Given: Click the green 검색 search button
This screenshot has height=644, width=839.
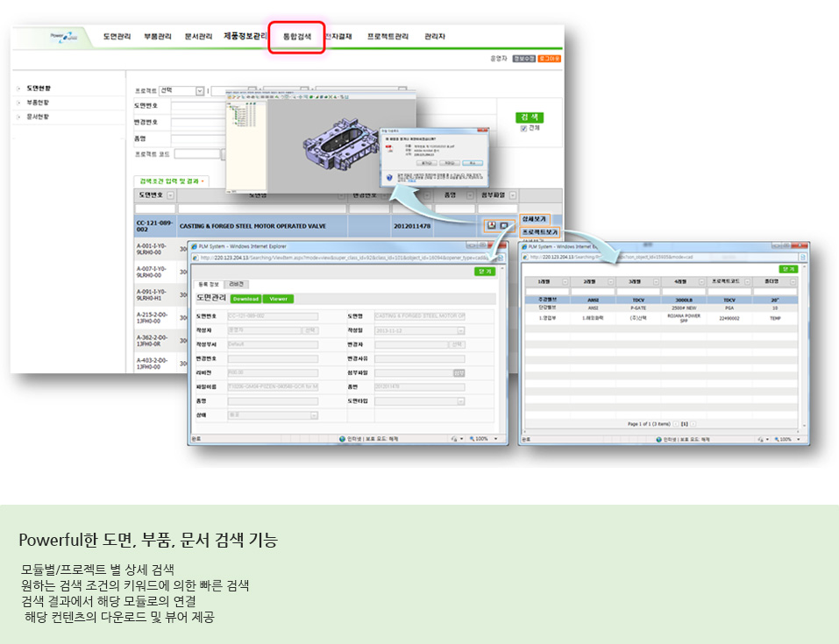Looking at the screenshot, I should click(530, 117).
